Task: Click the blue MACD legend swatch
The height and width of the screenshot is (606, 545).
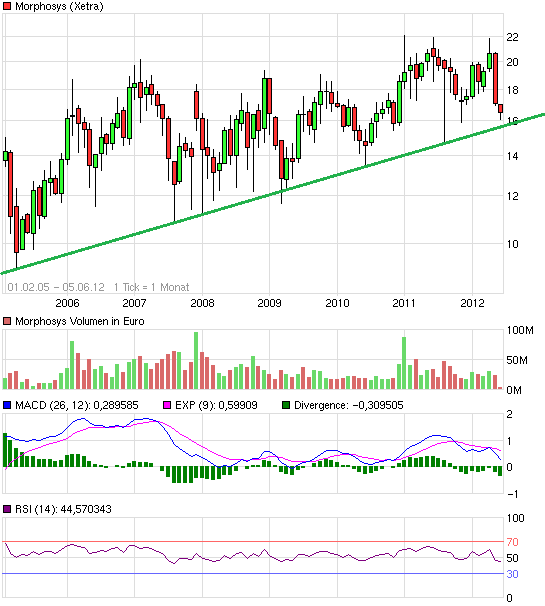Action: click(7, 405)
